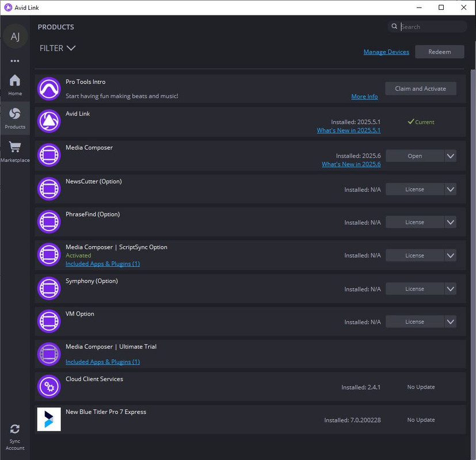Click the search magnifier icon

[394, 26]
